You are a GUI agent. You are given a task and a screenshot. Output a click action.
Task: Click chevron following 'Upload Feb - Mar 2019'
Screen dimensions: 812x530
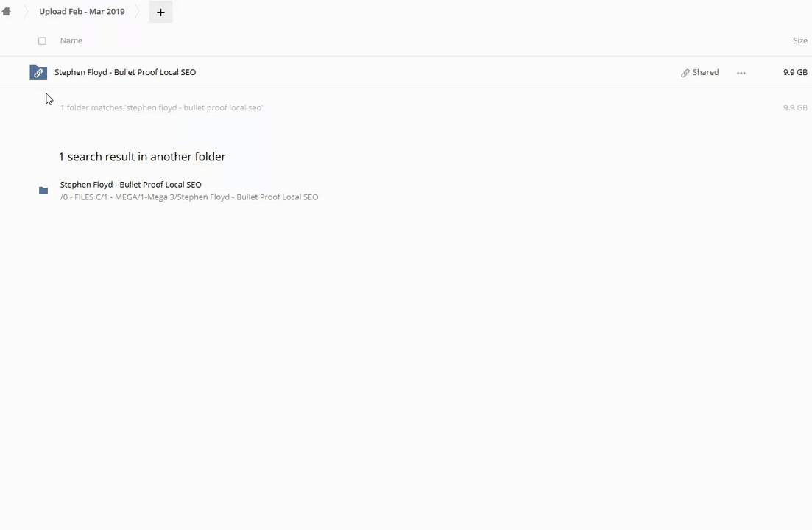(138, 12)
